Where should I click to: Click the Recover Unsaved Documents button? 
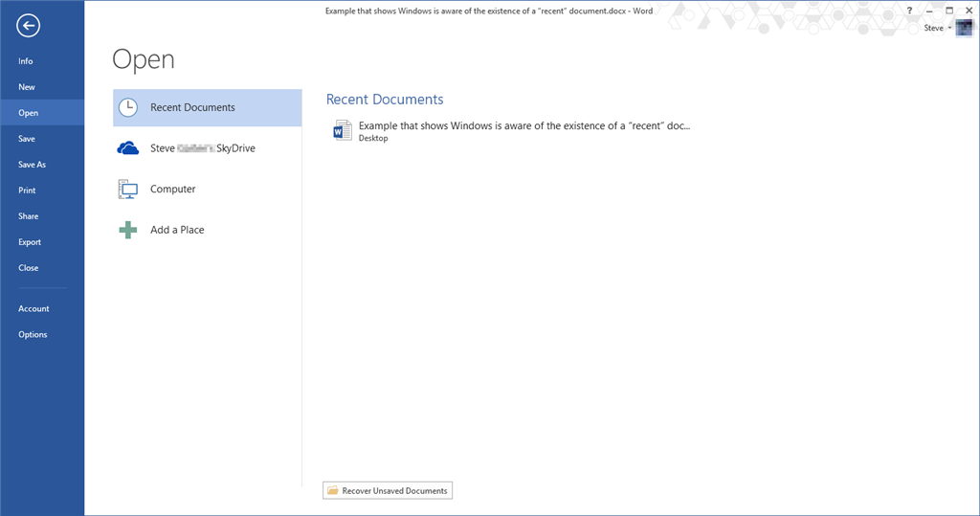[x=388, y=490]
